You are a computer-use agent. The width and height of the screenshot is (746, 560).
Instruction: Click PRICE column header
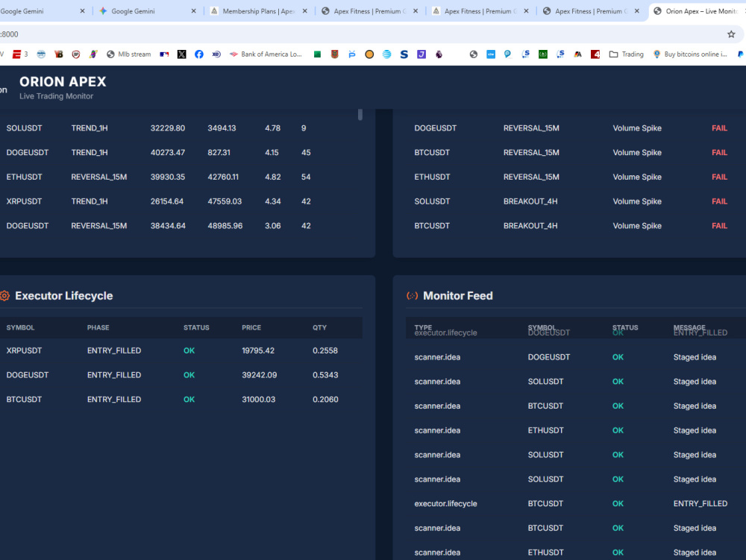click(251, 327)
